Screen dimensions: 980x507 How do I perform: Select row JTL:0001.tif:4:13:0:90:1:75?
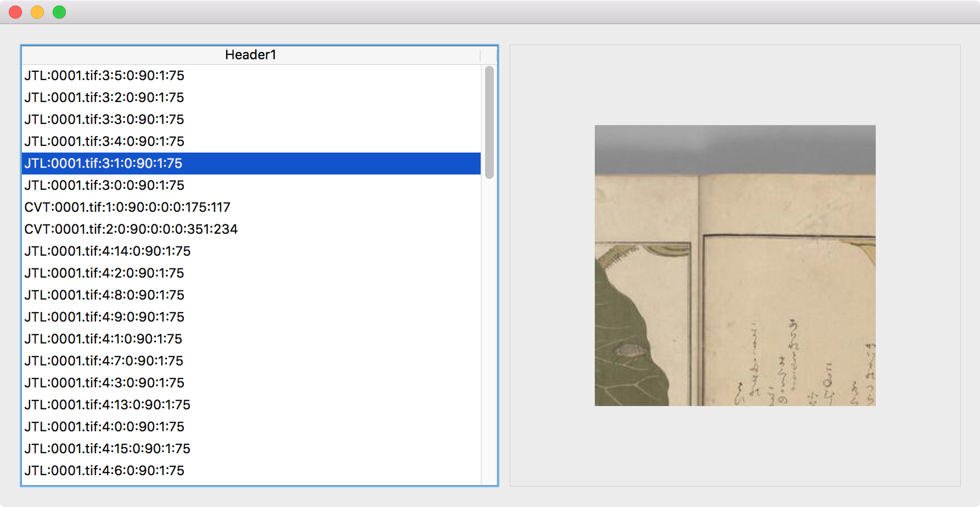pos(251,405)
